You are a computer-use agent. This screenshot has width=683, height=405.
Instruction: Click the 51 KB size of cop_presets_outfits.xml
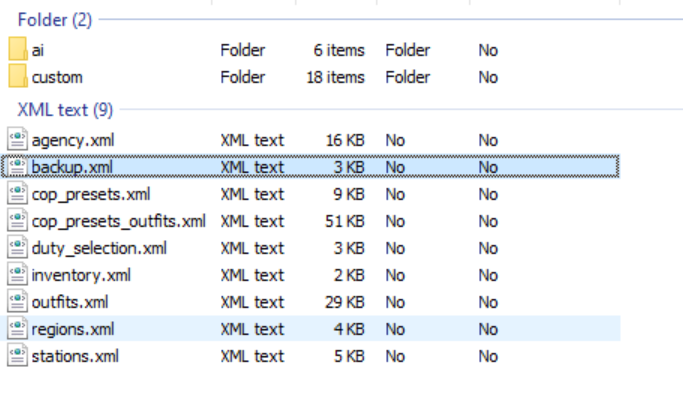(x=344, y=221)
